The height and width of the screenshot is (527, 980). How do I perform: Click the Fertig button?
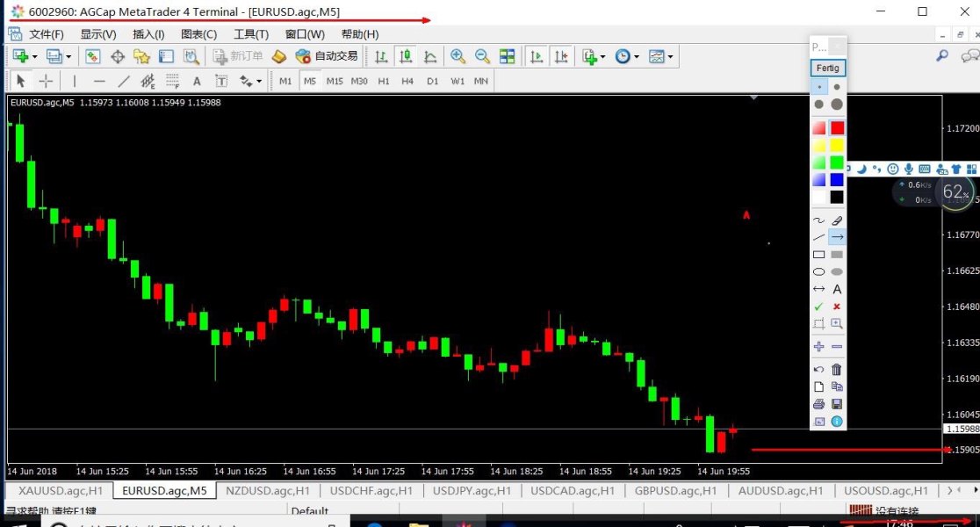827,68
